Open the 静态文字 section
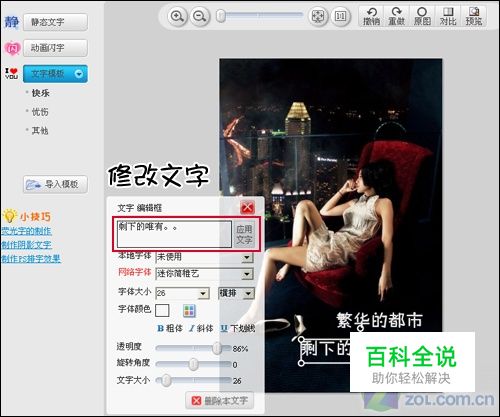The width and height of the screenshot is (500, 417). [x=55, y=22]
